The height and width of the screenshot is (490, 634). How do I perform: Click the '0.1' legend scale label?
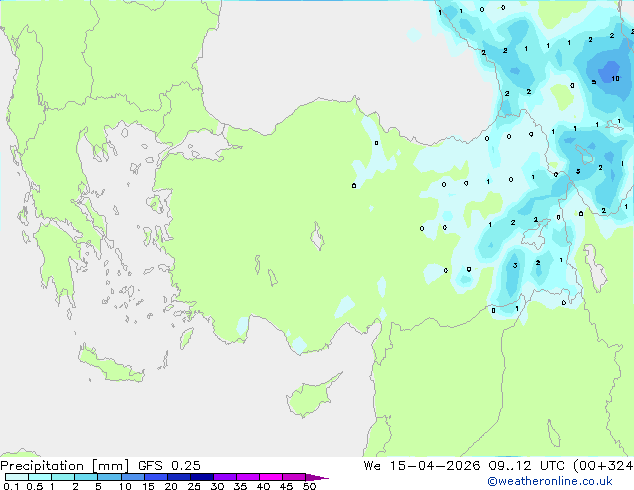[x=11, y=486]
